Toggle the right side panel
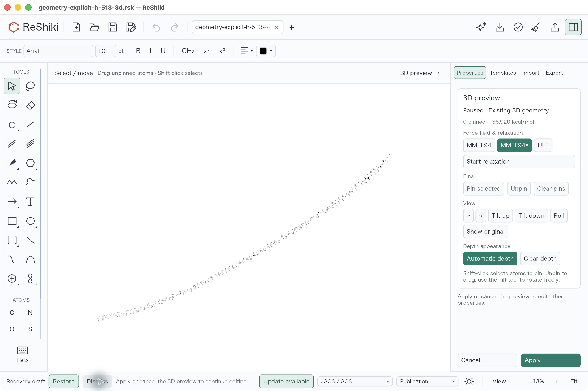This screenshot has width=588, height=391. point(573,27)
